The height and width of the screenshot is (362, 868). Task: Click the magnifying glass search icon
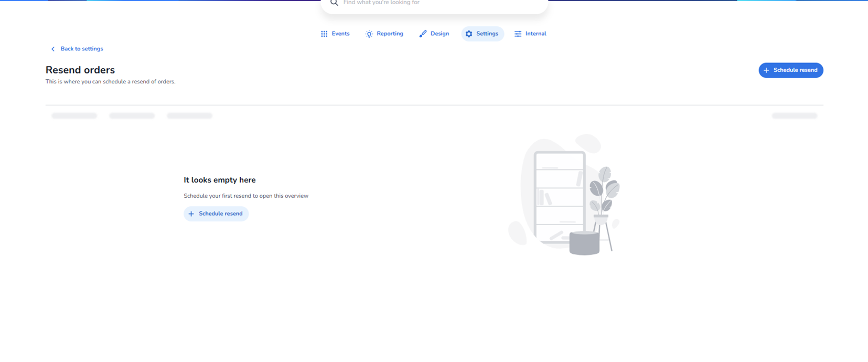[334, 3]
